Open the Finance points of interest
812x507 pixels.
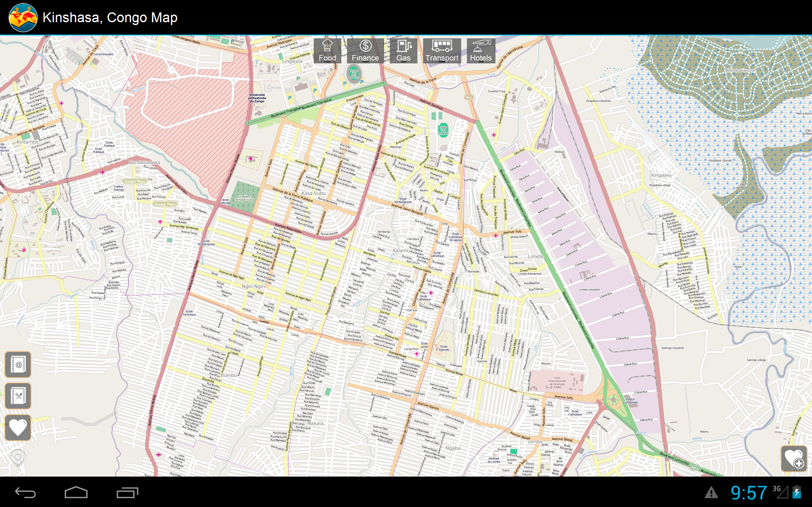[366, 50]
